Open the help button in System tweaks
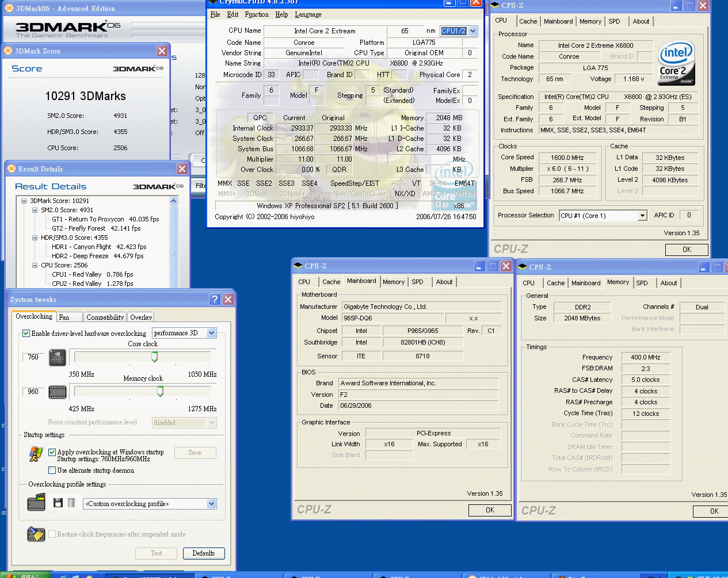The width and height of the screenshot is (728, 578). (x=215, y=299)
